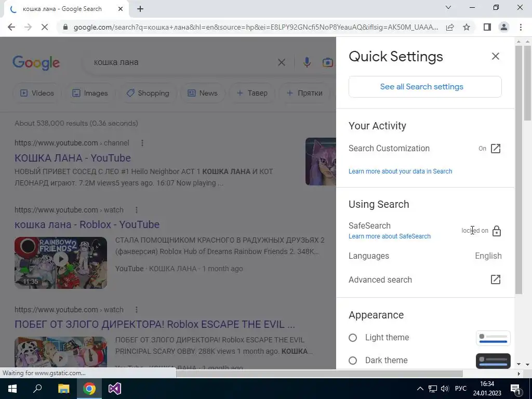
Task: Show hidden tray icons chevron
Action: (x=420, y=389)
